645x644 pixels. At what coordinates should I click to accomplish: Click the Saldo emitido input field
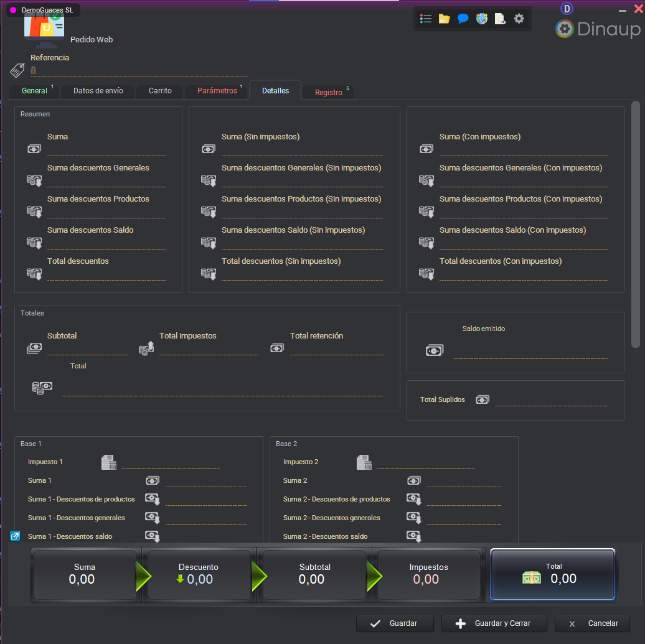click(530, 352)
